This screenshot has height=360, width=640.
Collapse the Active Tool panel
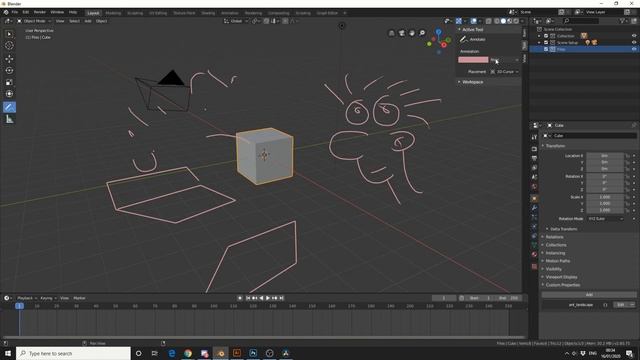pyautogui.click(x=473, y=30)
